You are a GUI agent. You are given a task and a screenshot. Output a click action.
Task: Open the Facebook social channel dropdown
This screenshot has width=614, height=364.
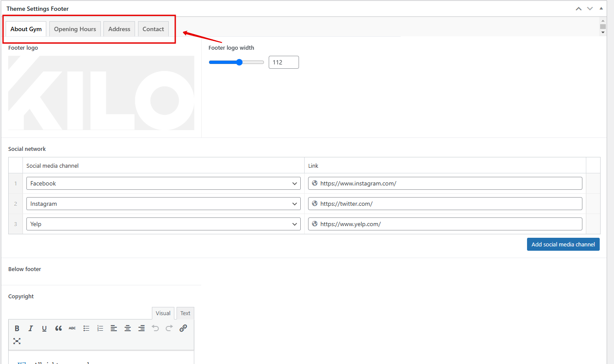[x=163, y=183]
